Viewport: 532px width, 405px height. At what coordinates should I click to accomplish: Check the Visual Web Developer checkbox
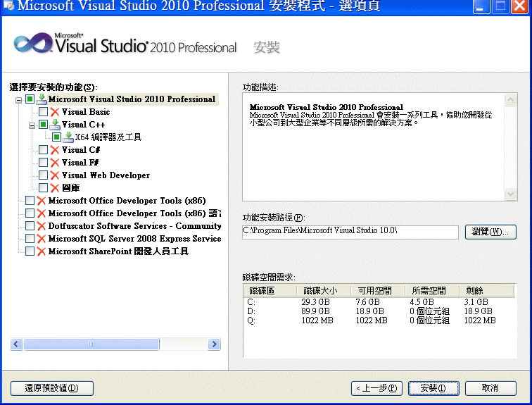point(43,175)
